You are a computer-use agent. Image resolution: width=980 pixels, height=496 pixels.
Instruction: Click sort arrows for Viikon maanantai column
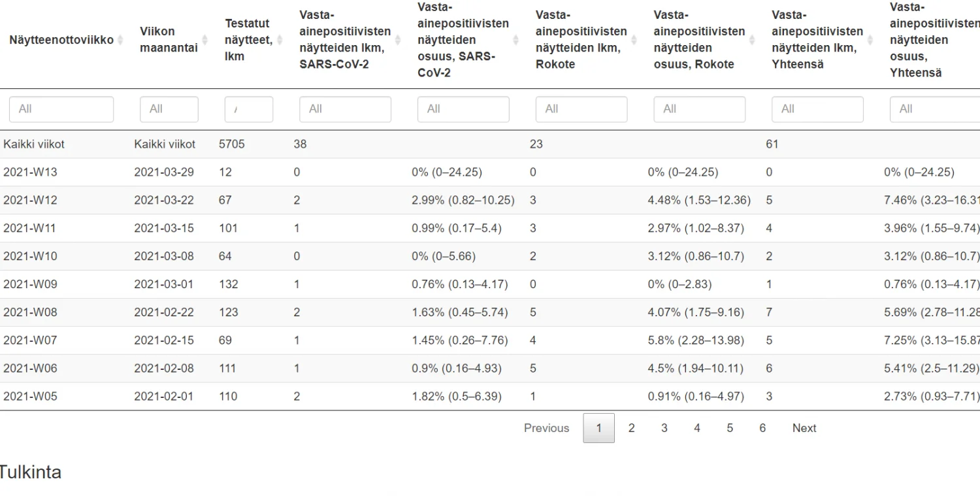click(204, 40)
